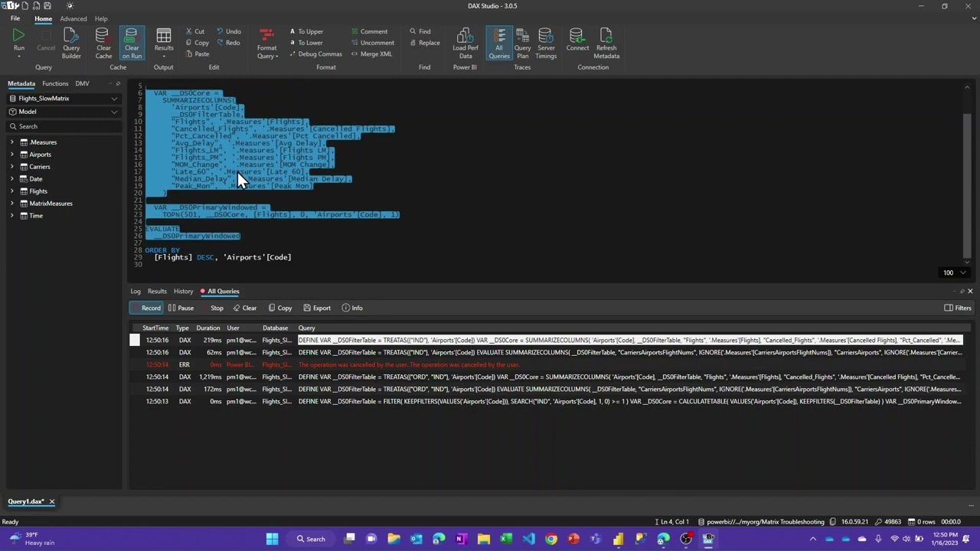Expand the Carriers table node

tap(11, 167)
